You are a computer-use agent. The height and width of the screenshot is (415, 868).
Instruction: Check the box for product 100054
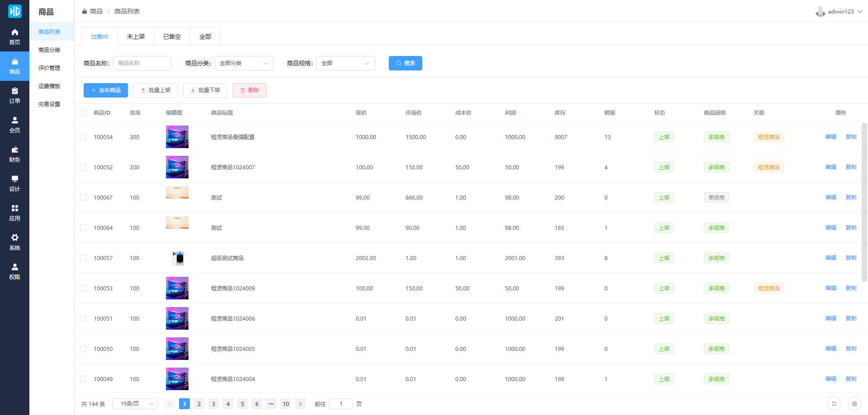click(x=83, y=137)
